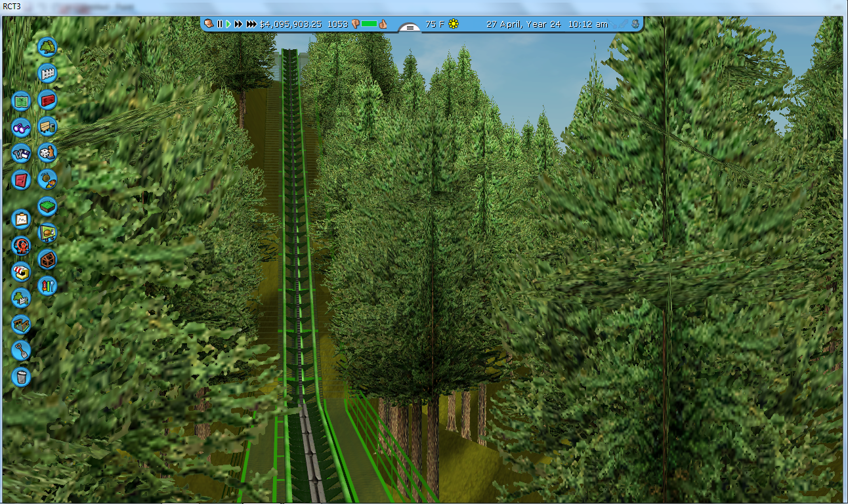
Task: Select the red wall building icon
Action: coord(47,100)
